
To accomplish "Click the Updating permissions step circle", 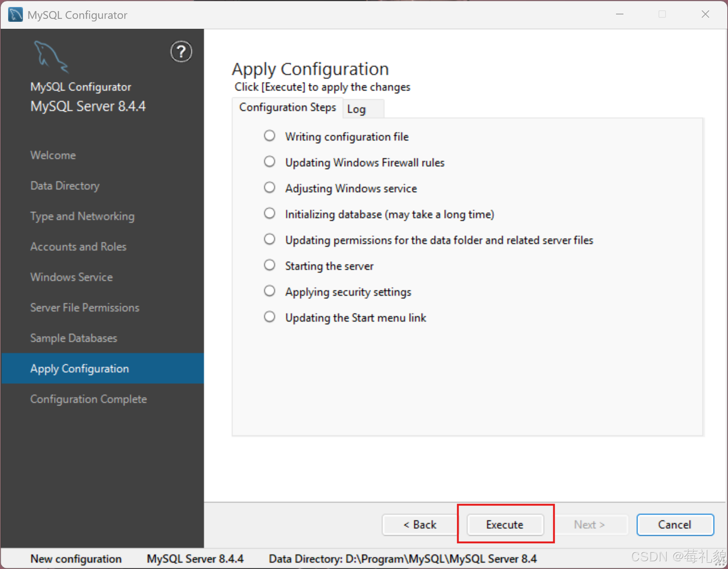I will [x=269, y=239].
